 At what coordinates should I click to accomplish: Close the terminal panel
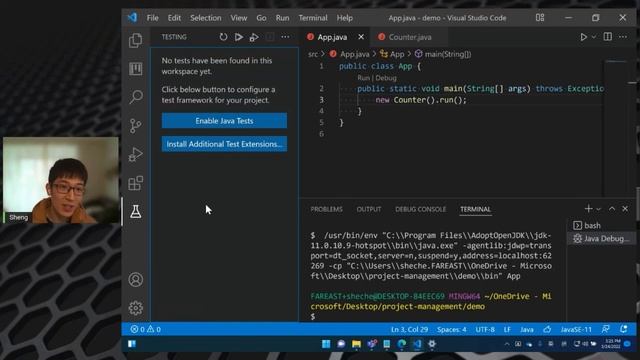(x=625, y=209)
